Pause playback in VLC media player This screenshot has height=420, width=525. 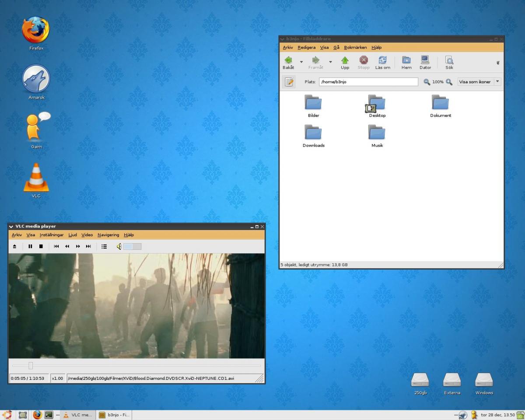pyautogui.click(x=30, y=246)
